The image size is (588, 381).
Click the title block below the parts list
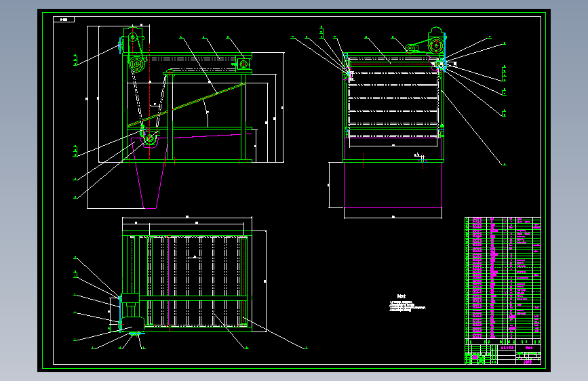tap(503, 355)
